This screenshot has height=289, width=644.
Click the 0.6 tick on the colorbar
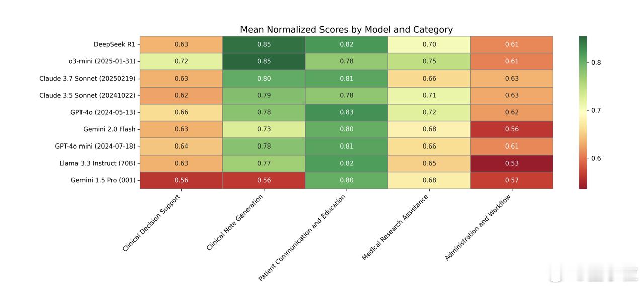point(596,158)
